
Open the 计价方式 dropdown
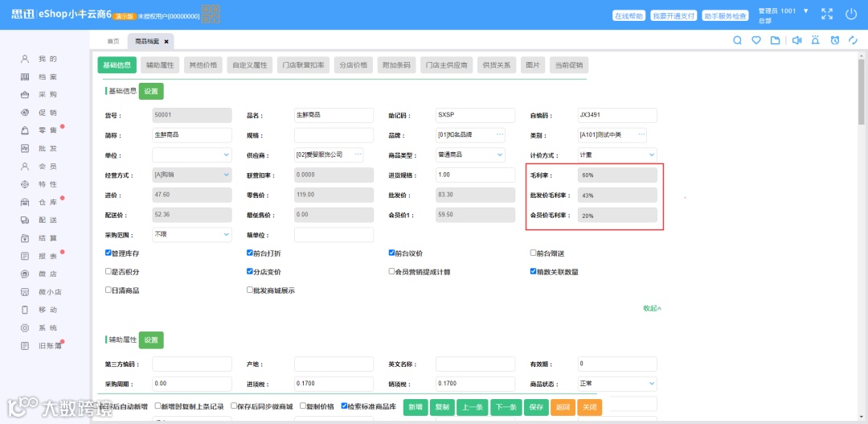pyautogui.click(x=617, y=155)
